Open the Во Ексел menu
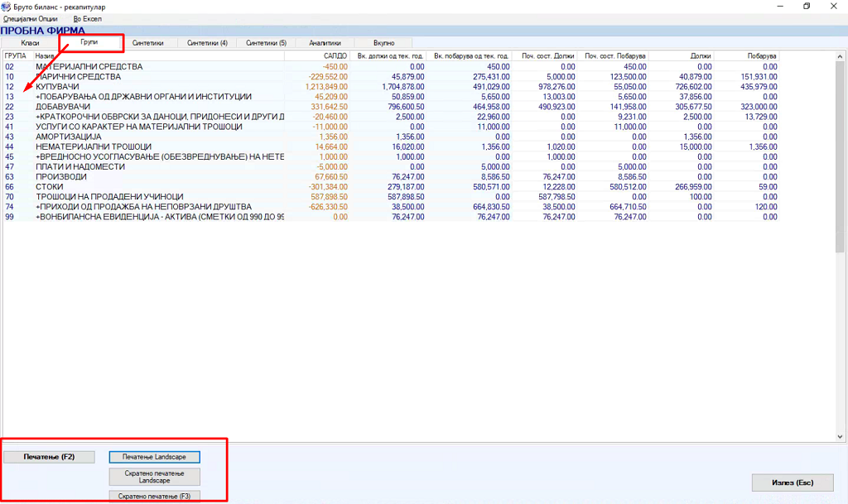 [87, 18]
